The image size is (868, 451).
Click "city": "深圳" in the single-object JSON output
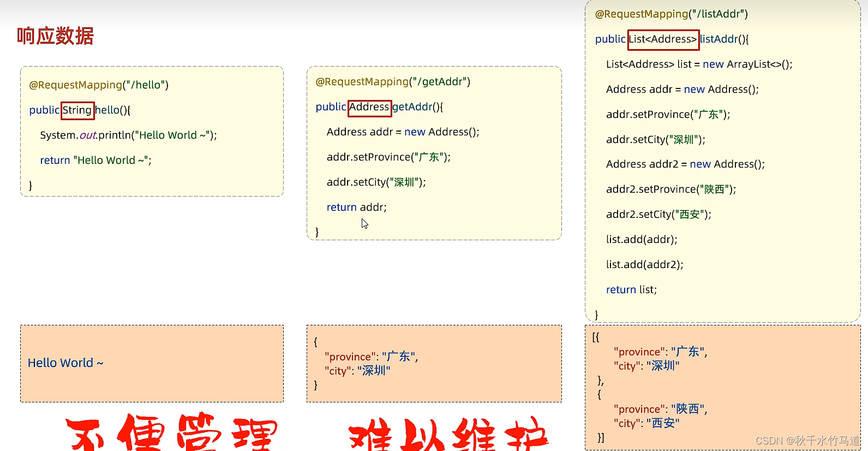357,371
